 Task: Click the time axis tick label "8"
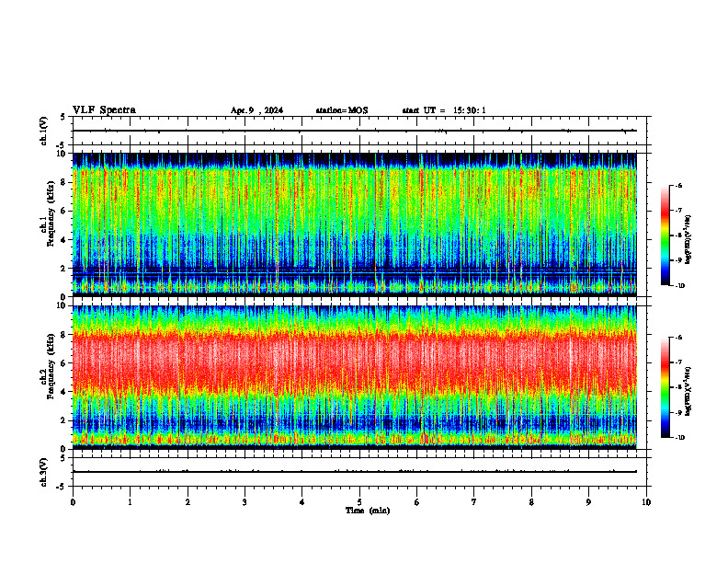[x=531, y=502]
